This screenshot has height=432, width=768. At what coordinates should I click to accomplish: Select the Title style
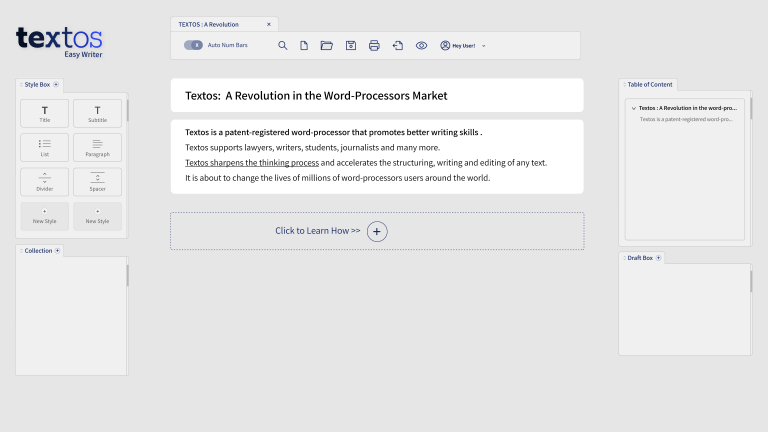tap(45, 114)
